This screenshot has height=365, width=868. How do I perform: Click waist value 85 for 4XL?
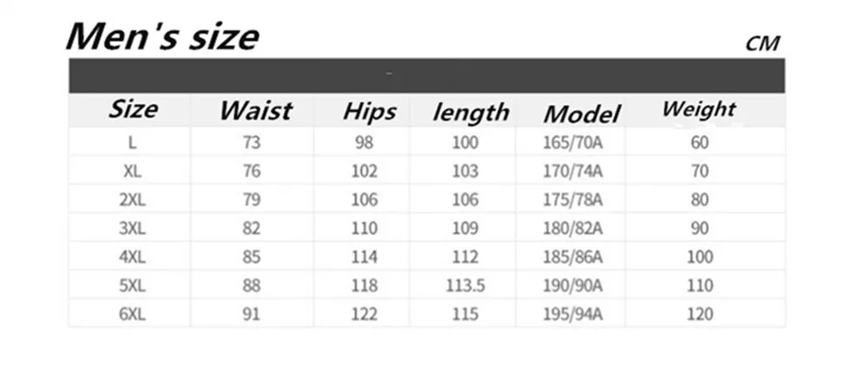pyautogui.click(x=252, y=257)
